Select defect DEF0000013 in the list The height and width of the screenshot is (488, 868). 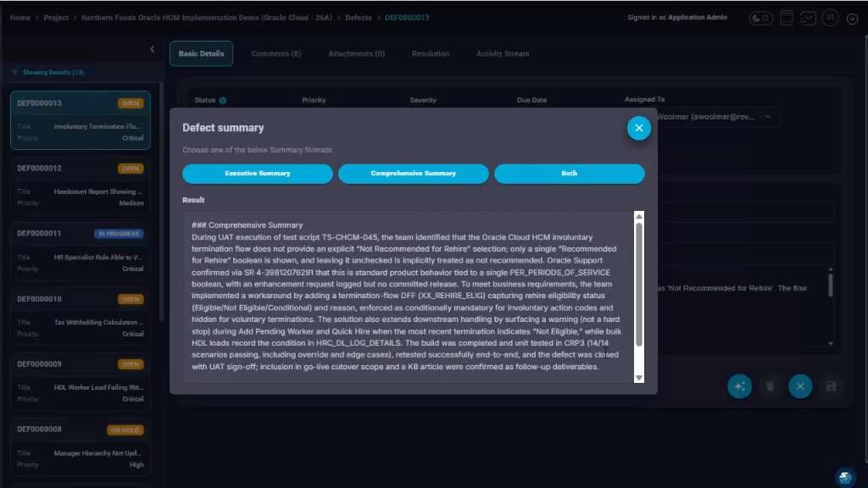(81, 120)
